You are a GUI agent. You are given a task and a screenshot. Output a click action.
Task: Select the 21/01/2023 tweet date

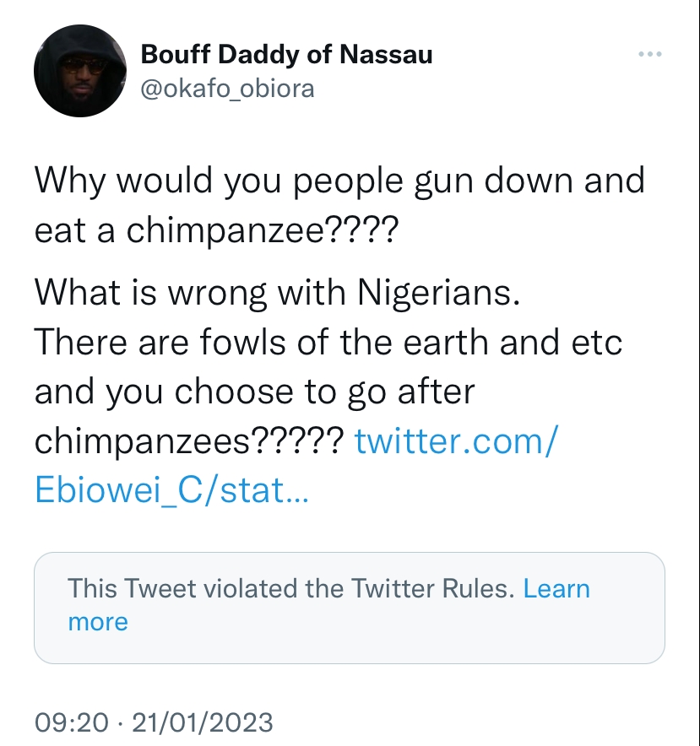203,722
